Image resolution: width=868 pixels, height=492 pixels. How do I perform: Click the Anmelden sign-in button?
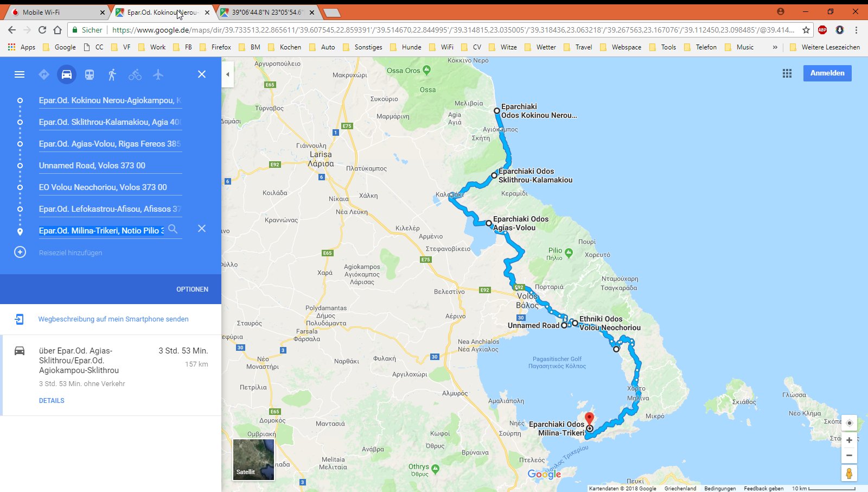click(827, 73)
